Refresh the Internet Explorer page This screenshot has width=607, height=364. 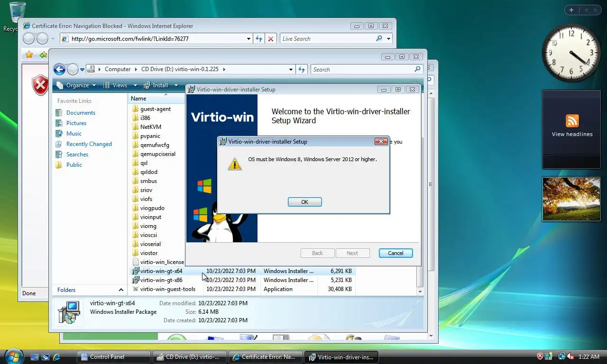pyautogui.click(x=259, y=39)
